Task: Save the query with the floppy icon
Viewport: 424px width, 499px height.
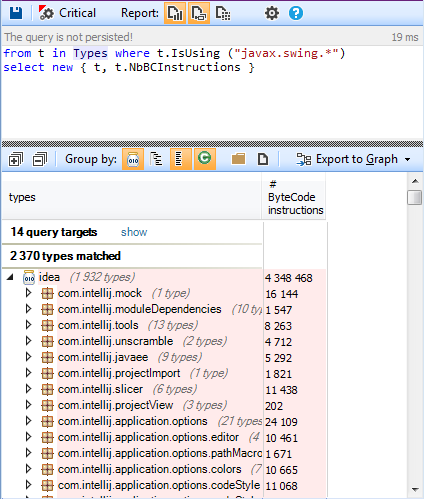Action: tap(15, 13)
